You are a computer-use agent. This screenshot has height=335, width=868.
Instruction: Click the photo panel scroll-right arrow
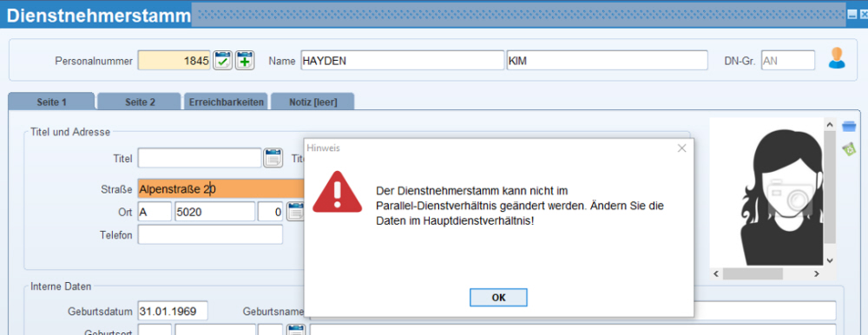817,273
